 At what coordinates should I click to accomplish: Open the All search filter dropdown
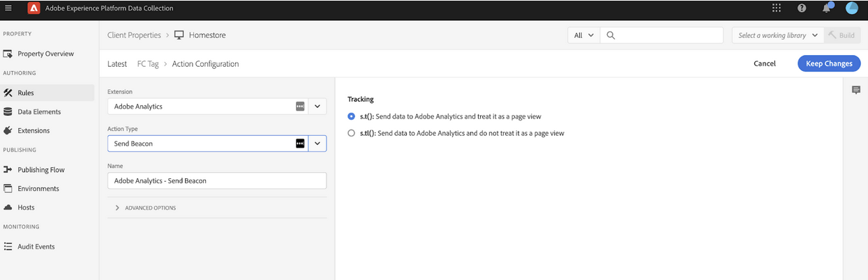[x=584, y=35]
